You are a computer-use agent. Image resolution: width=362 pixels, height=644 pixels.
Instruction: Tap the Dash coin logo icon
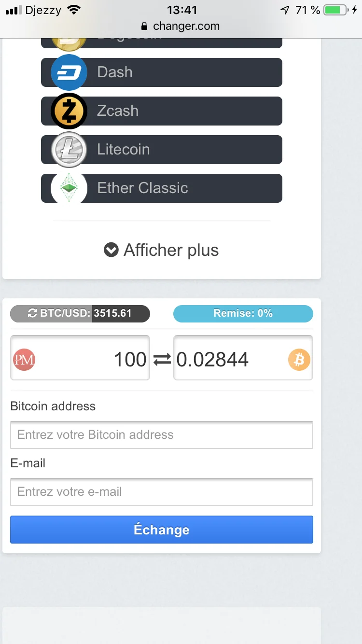point(69,72)
